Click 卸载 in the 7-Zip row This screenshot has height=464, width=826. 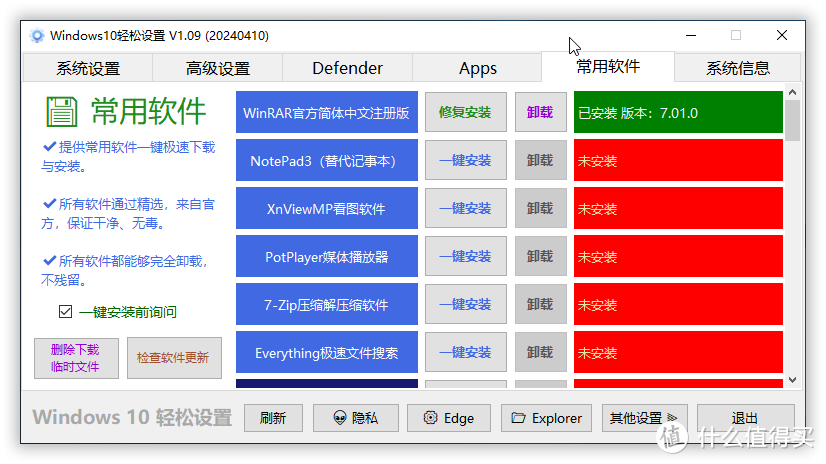point(540,304)
